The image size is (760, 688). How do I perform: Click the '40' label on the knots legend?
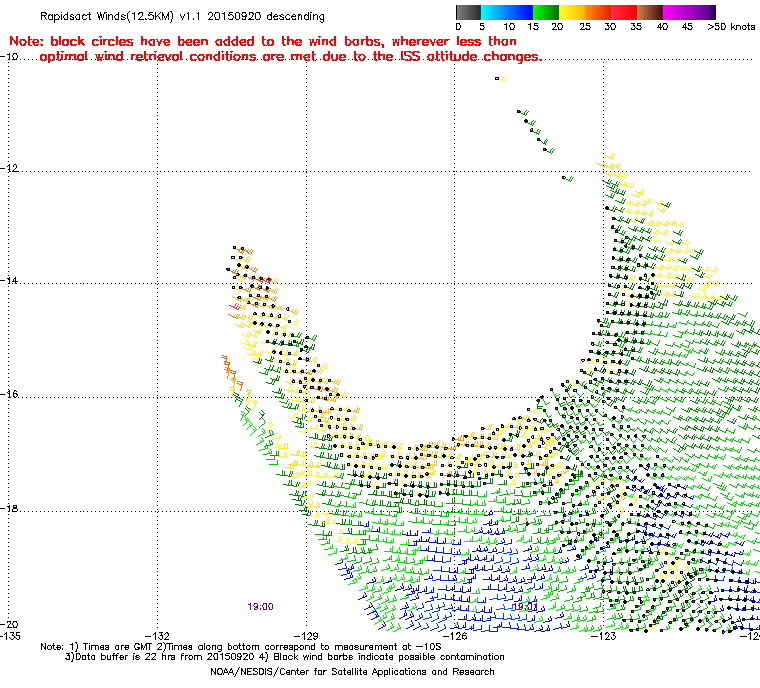pyautogui.click(x=662, y=26)
